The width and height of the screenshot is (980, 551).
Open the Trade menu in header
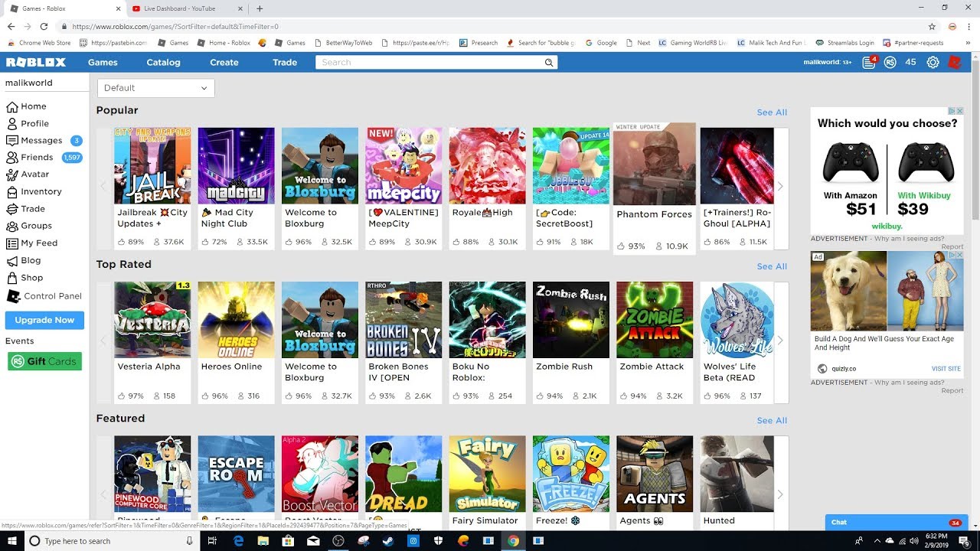click(285, 62)
